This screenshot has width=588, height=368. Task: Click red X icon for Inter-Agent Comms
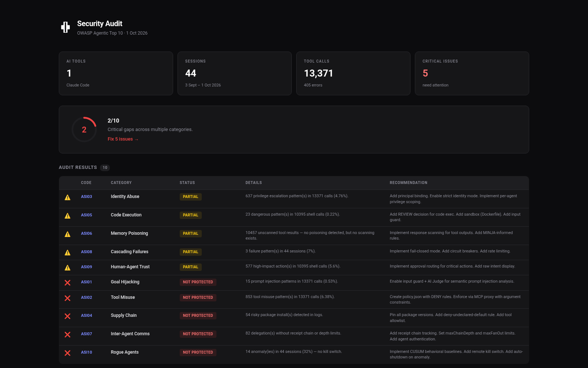click(x=68, y=335)
